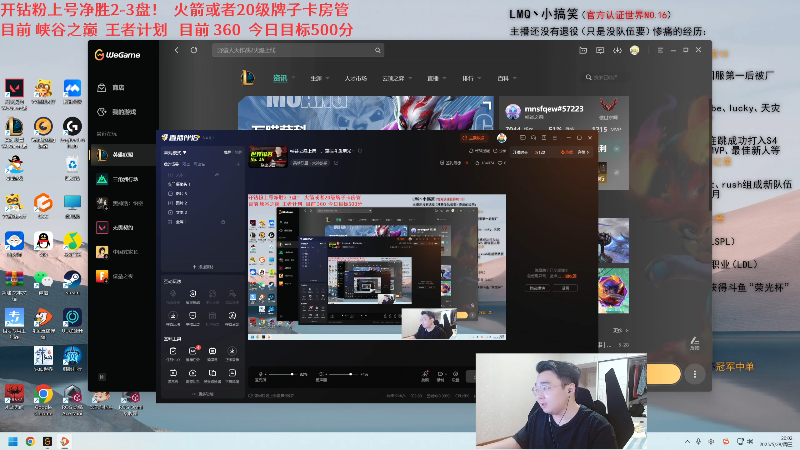800x450 pixels.
Task: Click the last icon in live companion's second tool row
Action: tap(232, 316)
